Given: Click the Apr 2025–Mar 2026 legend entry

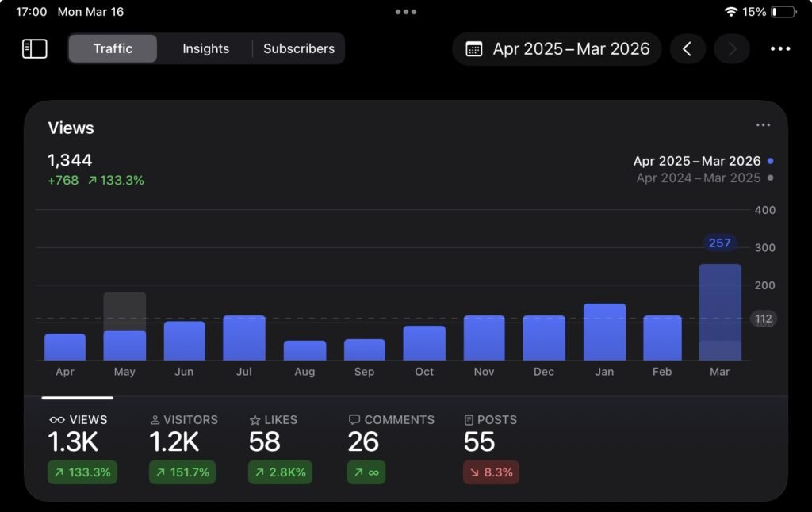Looking at the screenshot, I should point(697,161).
